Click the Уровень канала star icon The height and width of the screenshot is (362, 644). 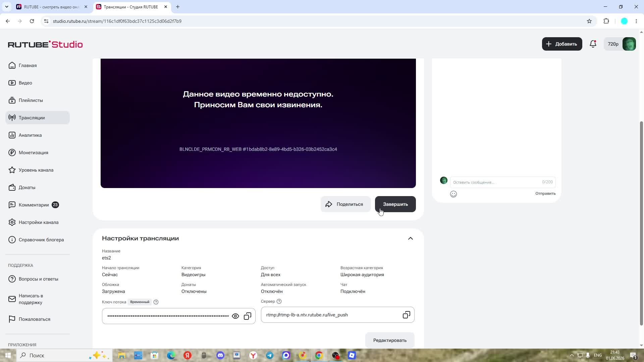(12, 170)
